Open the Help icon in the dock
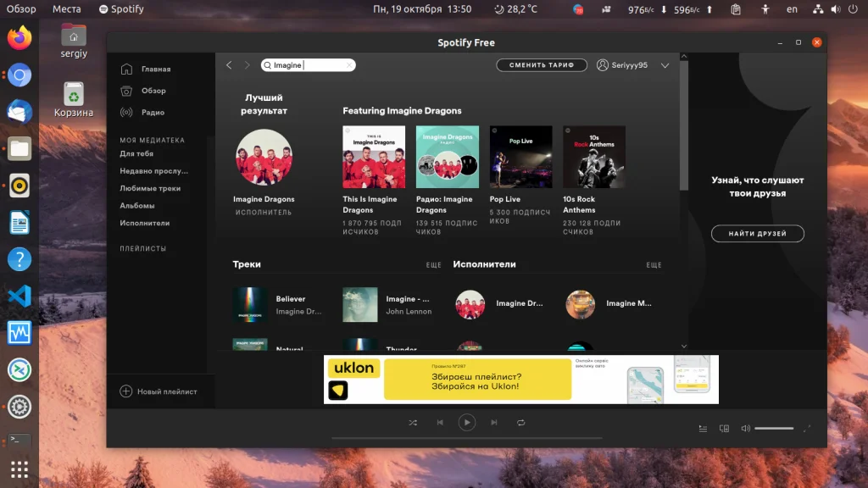Image resolution: width=868 pixels, height=488 pixels. [x=19, y=259]
